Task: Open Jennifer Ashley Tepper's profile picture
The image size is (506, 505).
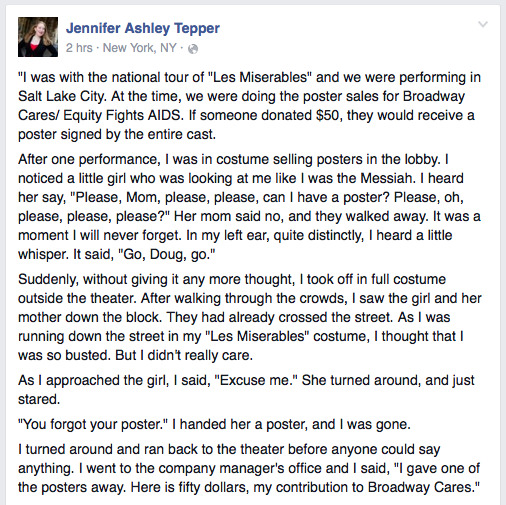Action: click(38, 37)
